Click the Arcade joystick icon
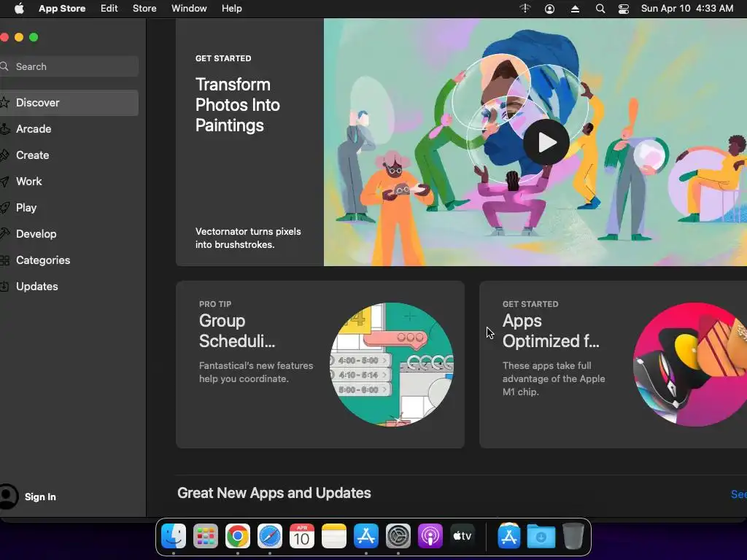This screenshot has width=747, height=560. click(x=4, y=129)
